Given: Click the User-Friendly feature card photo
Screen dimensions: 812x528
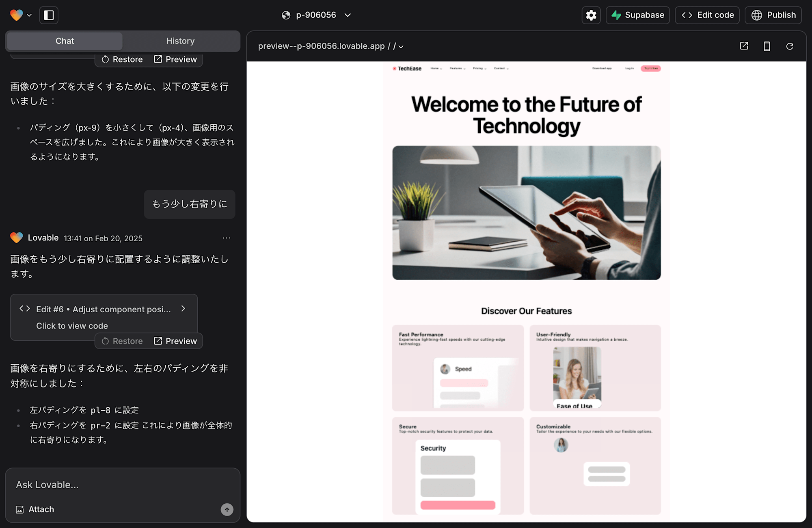Looking at the screenshot, I should pos(577,374).
